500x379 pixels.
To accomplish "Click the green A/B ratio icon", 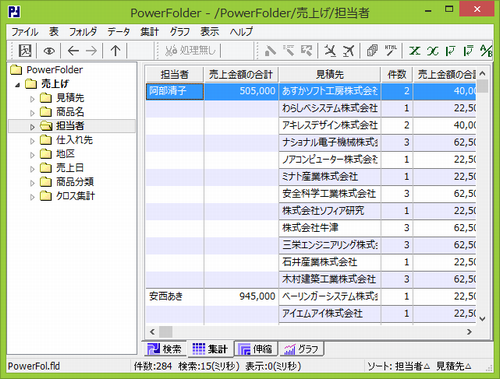I will (x=486, y=51).
